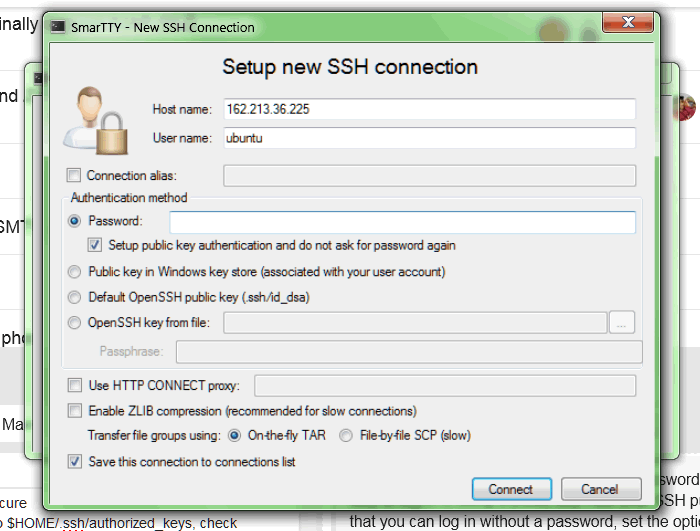Enable the Connection alias checkbox
Image resolution: width=700 pixels, height=531 pixels.
tap(74, 175)
